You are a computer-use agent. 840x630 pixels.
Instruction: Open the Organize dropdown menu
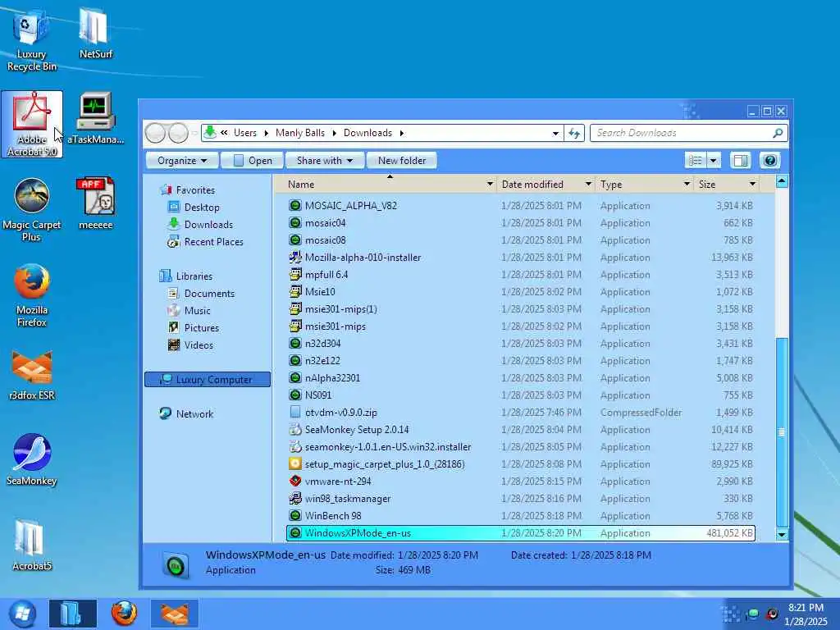pos(182,160)
